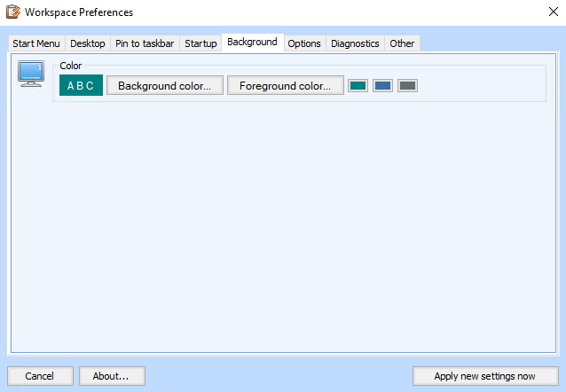The width and height of the screenshot is (566, 392).
Task: Select the gray color preset swatch
Action: 407,86
